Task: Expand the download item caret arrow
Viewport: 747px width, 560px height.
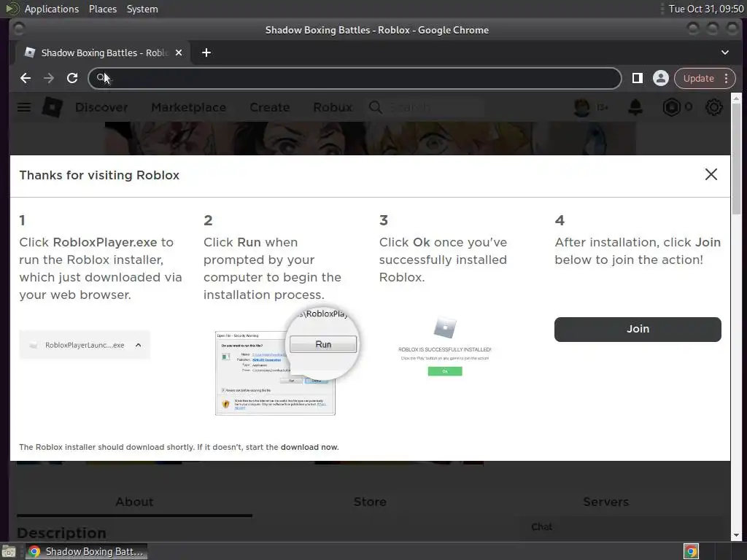Action: tap(138, 345)
